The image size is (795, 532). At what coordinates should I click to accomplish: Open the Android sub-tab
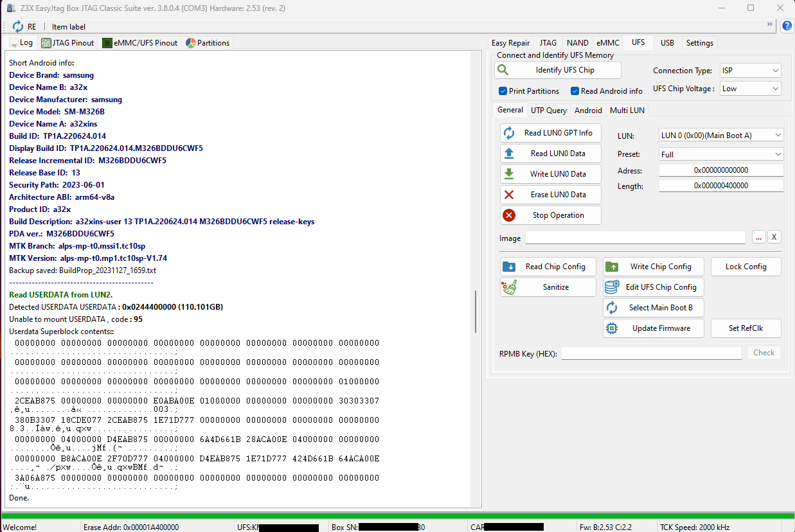(x=588, y=111)
